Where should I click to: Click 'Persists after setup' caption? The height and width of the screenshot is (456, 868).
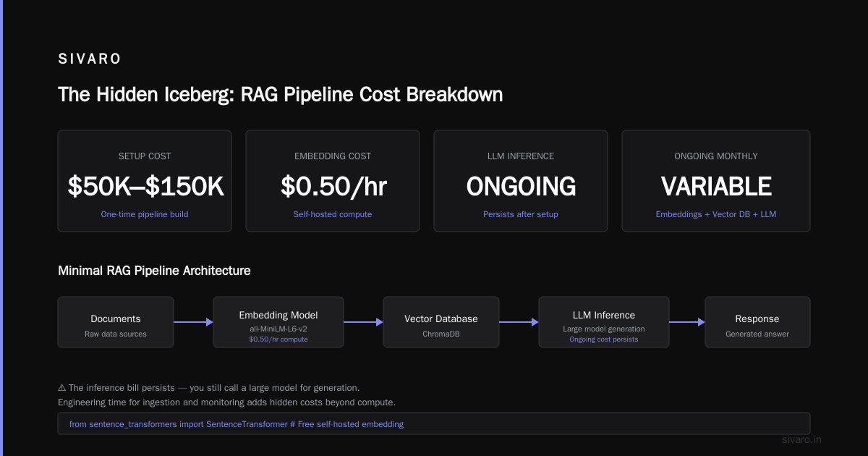[x=521, y=214]
